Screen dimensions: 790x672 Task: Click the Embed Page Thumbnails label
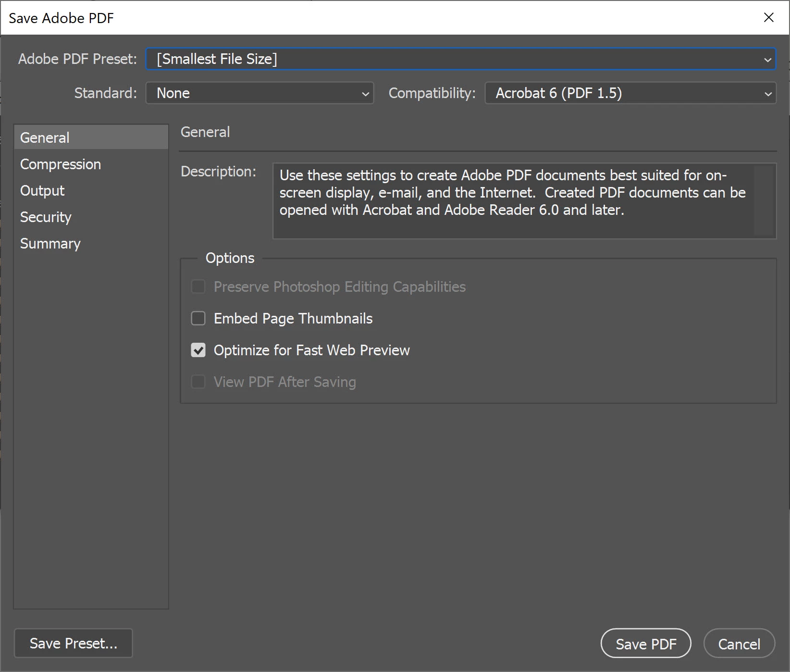[293, 318]
